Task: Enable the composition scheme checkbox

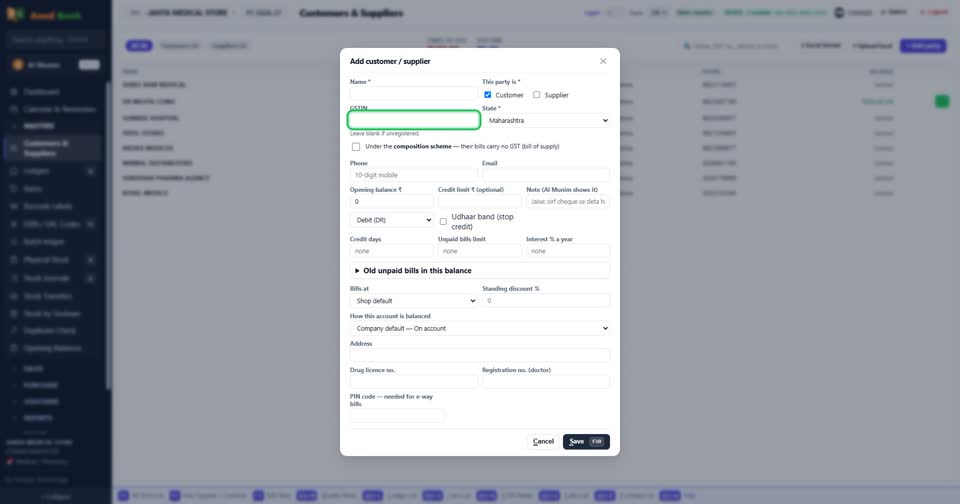Action: (356, 147)
